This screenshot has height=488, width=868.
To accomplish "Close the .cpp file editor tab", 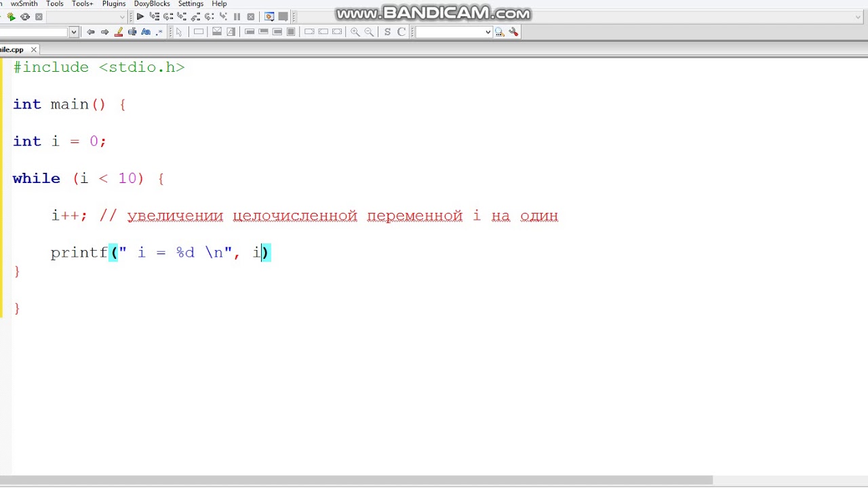I will (x=33, y=49).
